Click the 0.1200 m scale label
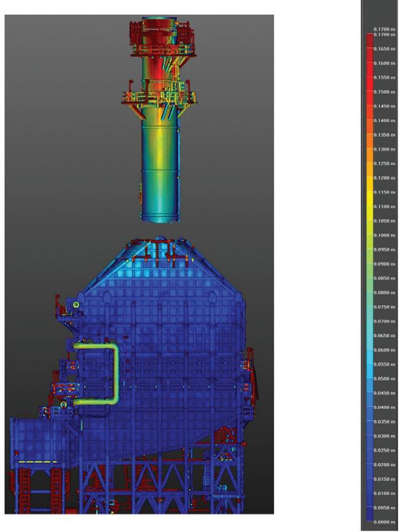The height and width of the screenshot is (532, 401). pos(384,178)
